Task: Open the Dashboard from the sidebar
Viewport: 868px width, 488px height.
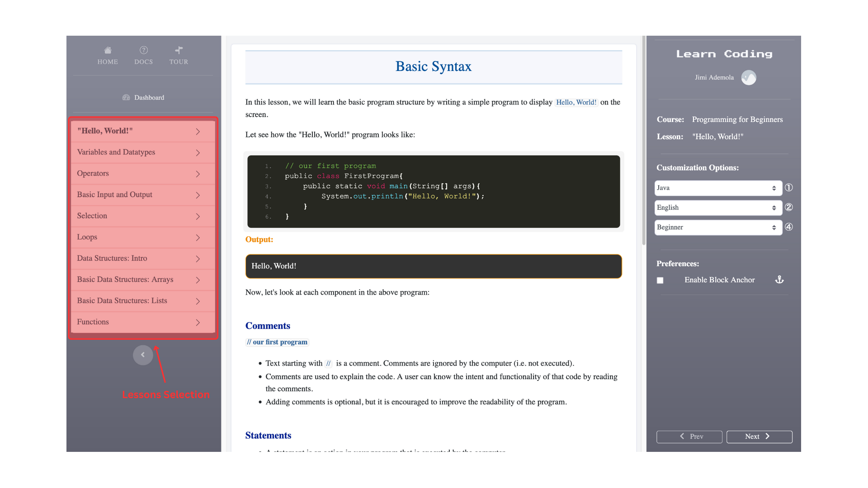Action: pyautogui.click(x=143, y=97)
